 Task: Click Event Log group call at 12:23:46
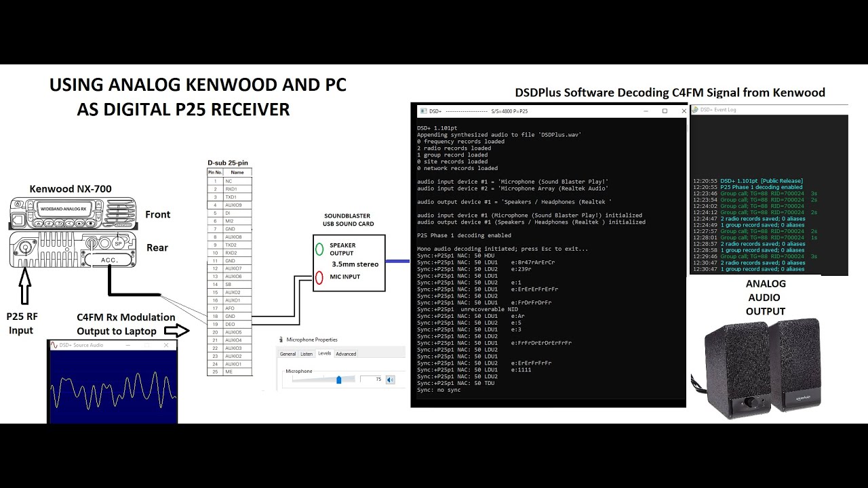(755, 193)
